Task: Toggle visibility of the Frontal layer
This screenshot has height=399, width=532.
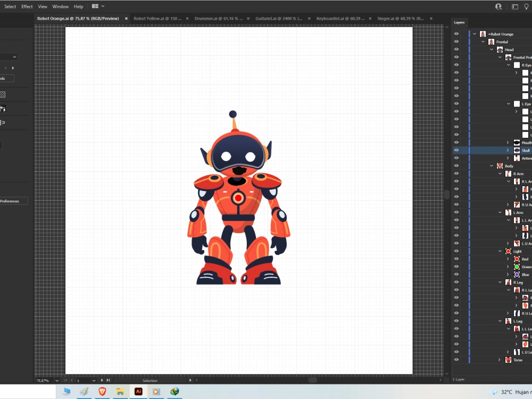Action: click(456, 41)
